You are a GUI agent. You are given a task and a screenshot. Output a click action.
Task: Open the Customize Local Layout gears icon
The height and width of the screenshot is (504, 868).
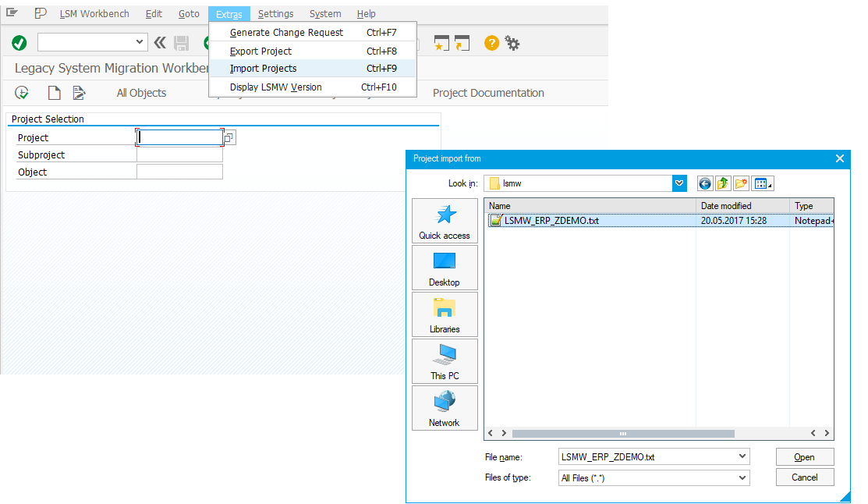pyautogui.click(x=512, y=43)
